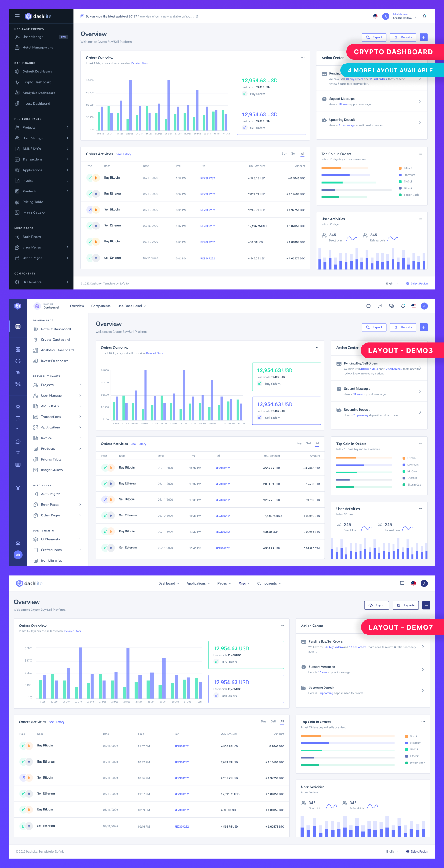
Task: Open the notification bell in top header
Action: click(425, 16)
